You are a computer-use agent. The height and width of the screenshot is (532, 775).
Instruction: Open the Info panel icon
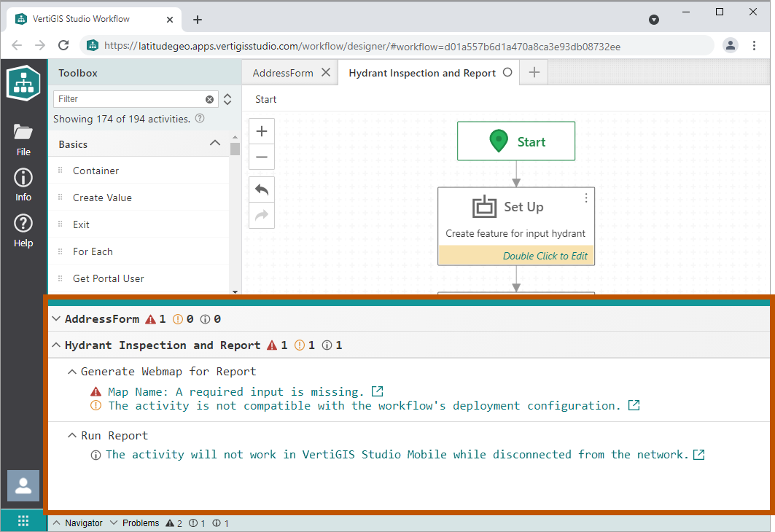[x=23, y=184]
